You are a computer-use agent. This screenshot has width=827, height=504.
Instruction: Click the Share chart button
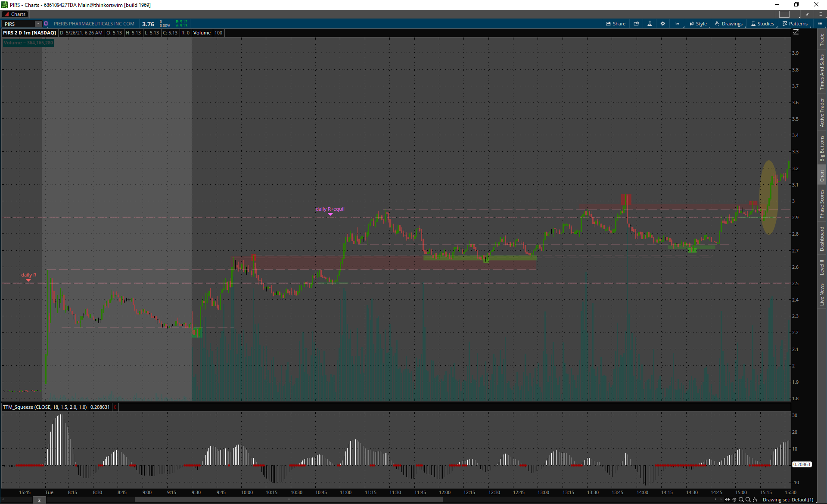616,24
